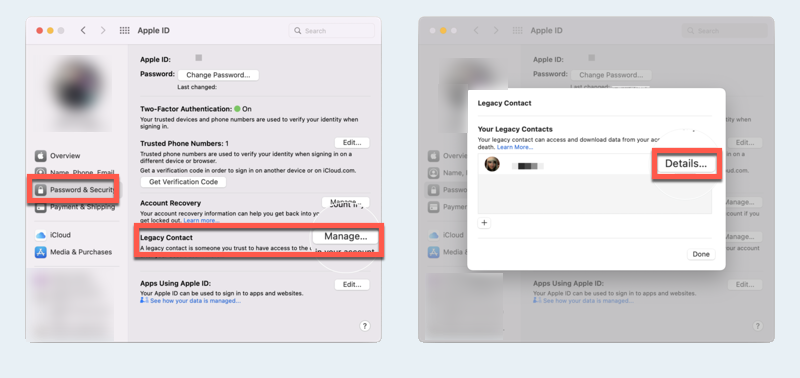Click Edit... for Apps Using Apple ID, left window
Screen dimensions: 800x378
click(x=352, y=285)
